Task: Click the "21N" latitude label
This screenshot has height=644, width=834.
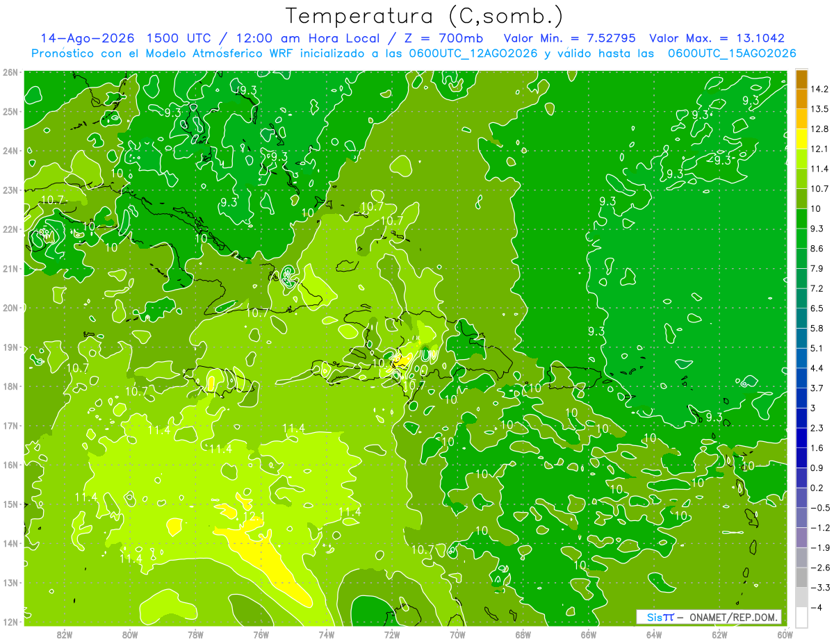Action: [x=10, y=268]
